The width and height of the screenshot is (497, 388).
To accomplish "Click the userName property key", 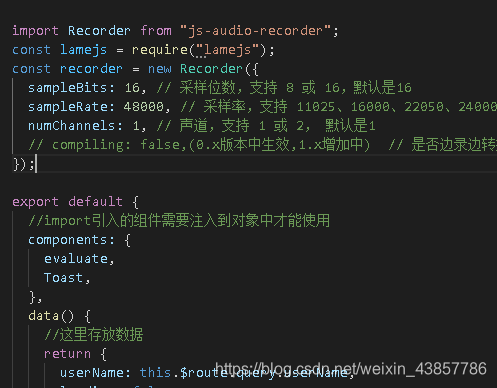I will click(92, 373).
